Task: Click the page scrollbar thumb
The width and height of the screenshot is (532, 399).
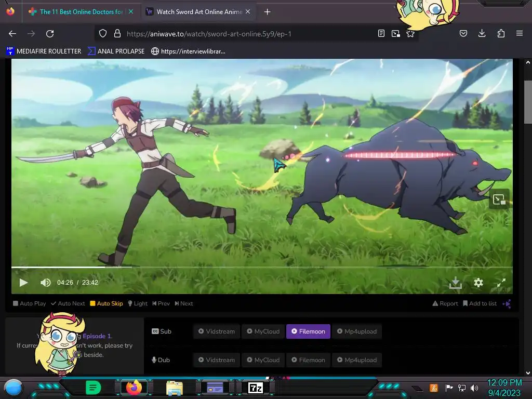Action: (528, 102)
